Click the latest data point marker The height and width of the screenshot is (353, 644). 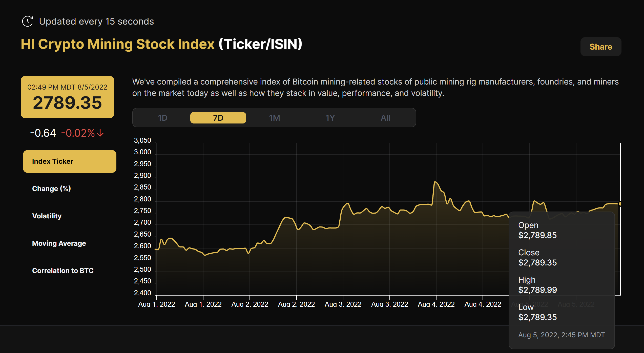[620, 204]
